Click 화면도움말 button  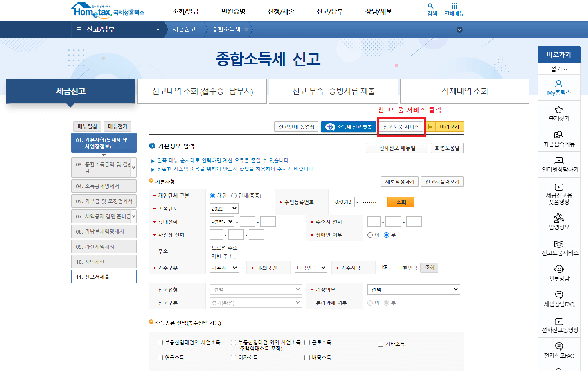(x=447, y=148)
